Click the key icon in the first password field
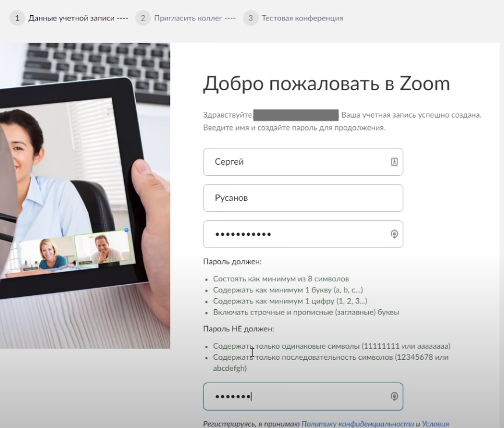The image size is (504, 428). pyautogui.click(x=394, y=234)
